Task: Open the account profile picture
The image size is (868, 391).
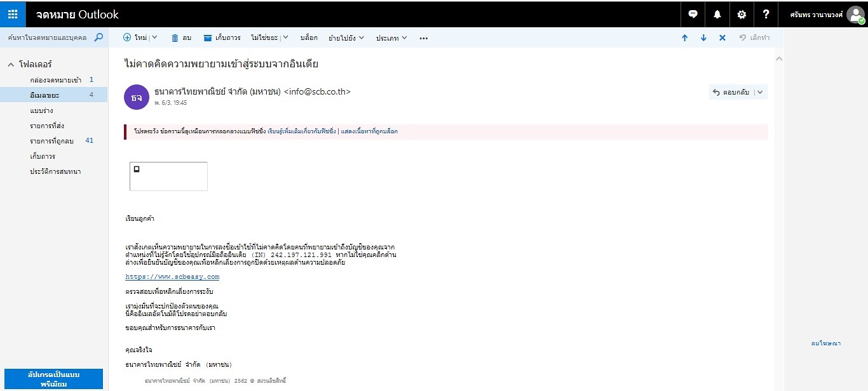Action: pos(856,15)
